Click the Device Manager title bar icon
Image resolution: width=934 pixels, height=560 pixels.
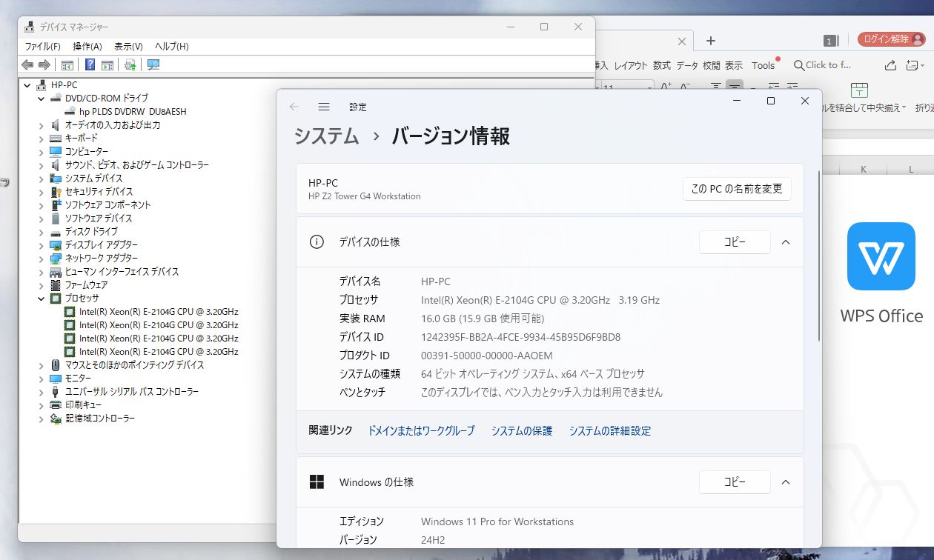(x=29, y=27)
